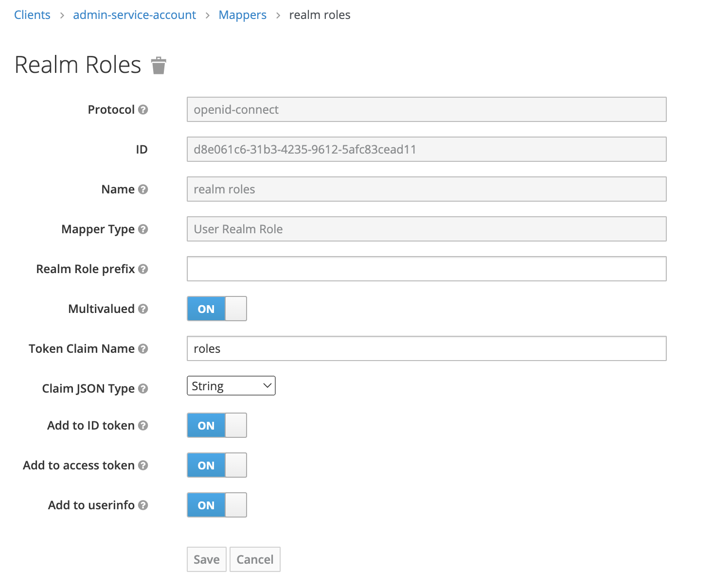Click the Cancel button

tap(255, 559)
